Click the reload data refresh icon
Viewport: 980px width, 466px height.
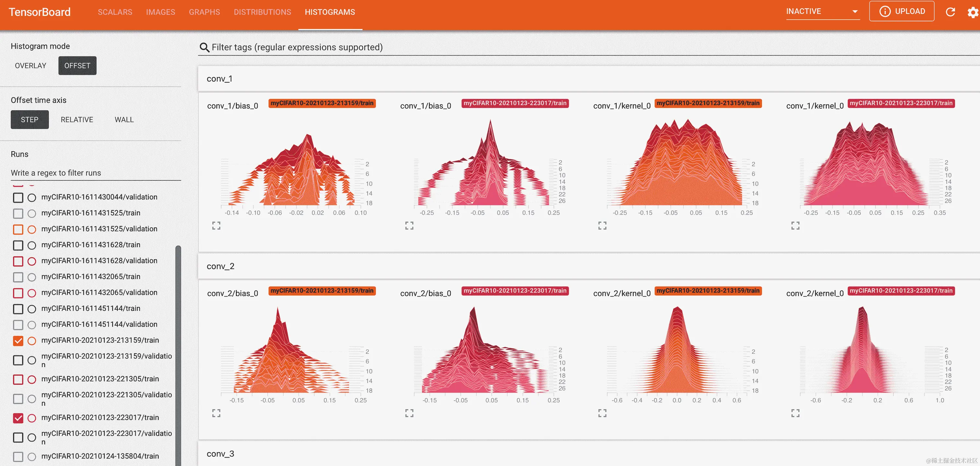coord(950,12)
